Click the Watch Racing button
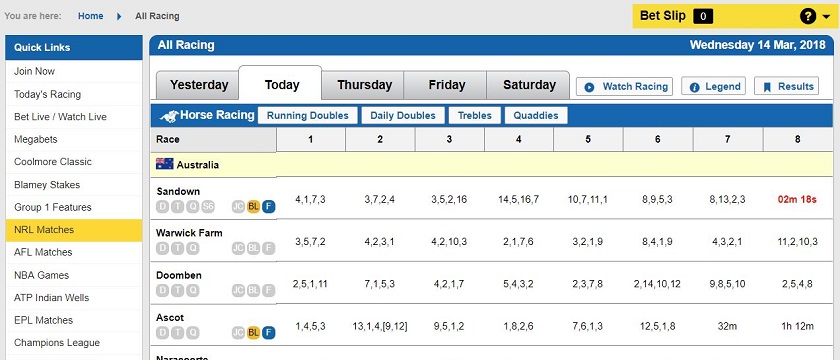 (x=624, y=86)
